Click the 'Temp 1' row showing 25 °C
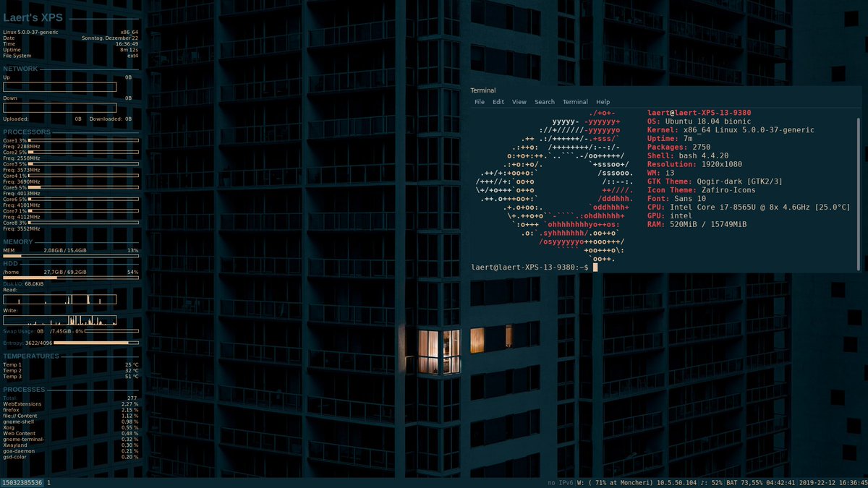 coord(71,364)
